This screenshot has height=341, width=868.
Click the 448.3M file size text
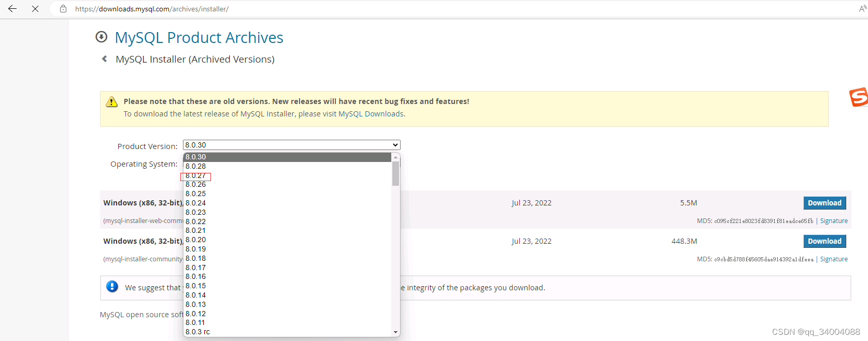684,241
